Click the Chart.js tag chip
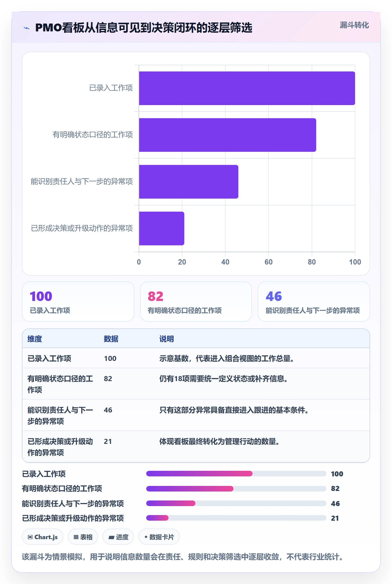The width and height of the screenshot is (392, 584). 43,537
